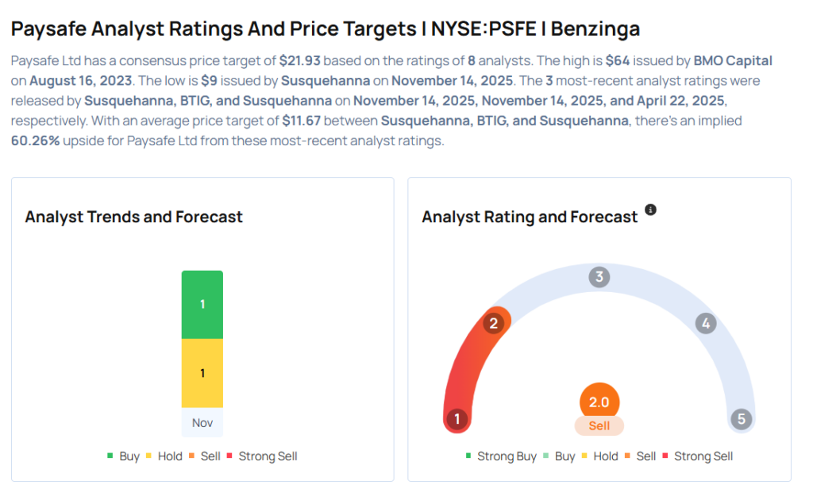Click the Sell rating badge under 2.0
813x504 pixels.
click(599, 425)
